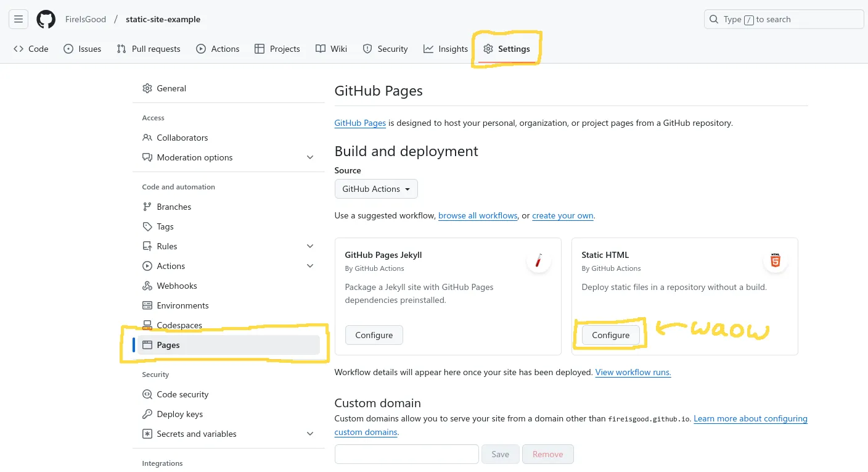Switch to the Code tab
The width and height of the screenshot is (868, 472).
coord(31,49)
